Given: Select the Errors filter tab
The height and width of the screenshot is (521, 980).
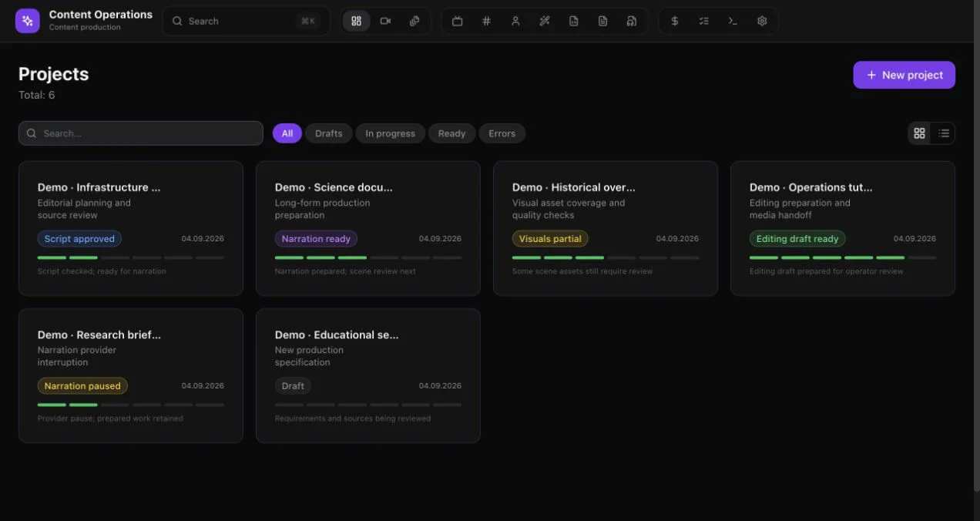Looking at the screenshot, I should tap(502, 133).
